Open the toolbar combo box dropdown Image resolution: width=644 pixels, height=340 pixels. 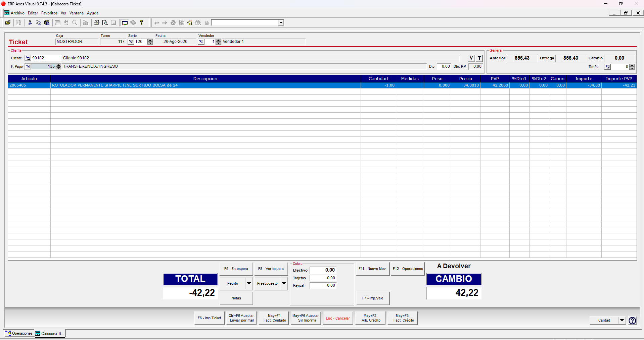(281, 23)
